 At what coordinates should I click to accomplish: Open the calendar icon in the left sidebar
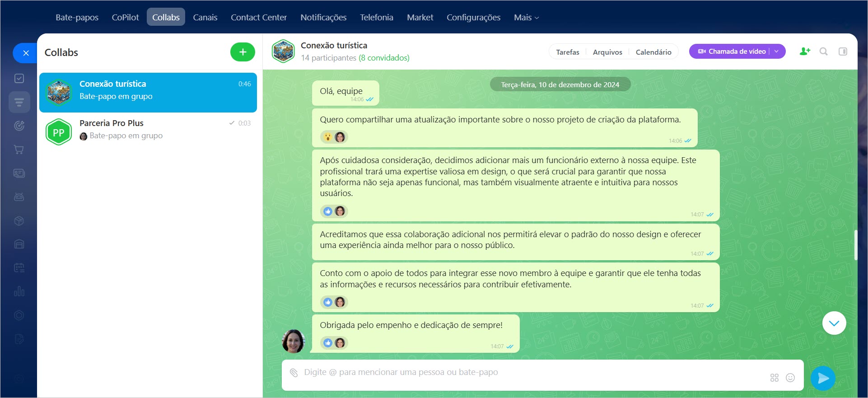pyautogui.click(x=19, y=267)
